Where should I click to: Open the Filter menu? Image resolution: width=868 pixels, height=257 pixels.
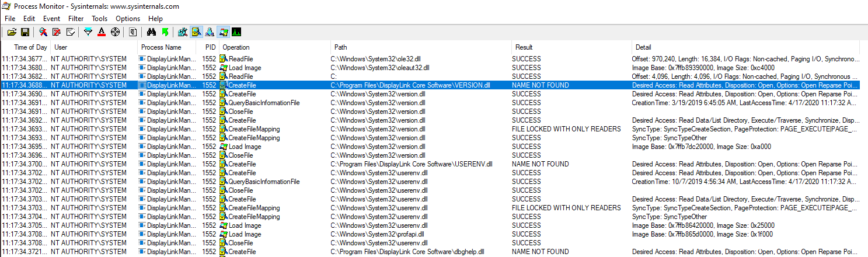pos(76,19)
